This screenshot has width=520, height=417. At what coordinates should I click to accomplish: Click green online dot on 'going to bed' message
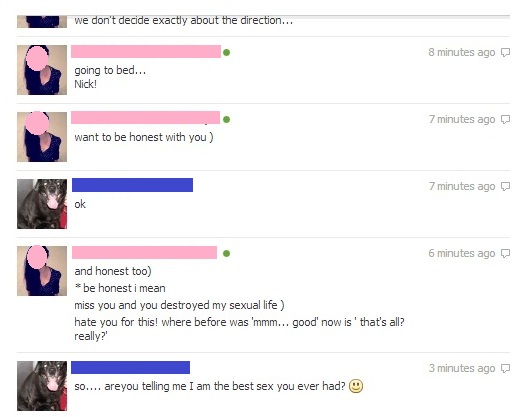(226, 52)
